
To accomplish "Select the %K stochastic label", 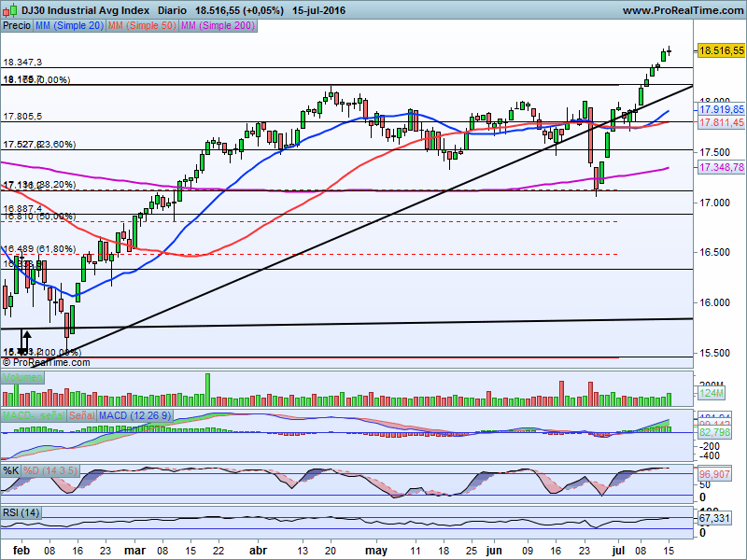I will [11, 471].
